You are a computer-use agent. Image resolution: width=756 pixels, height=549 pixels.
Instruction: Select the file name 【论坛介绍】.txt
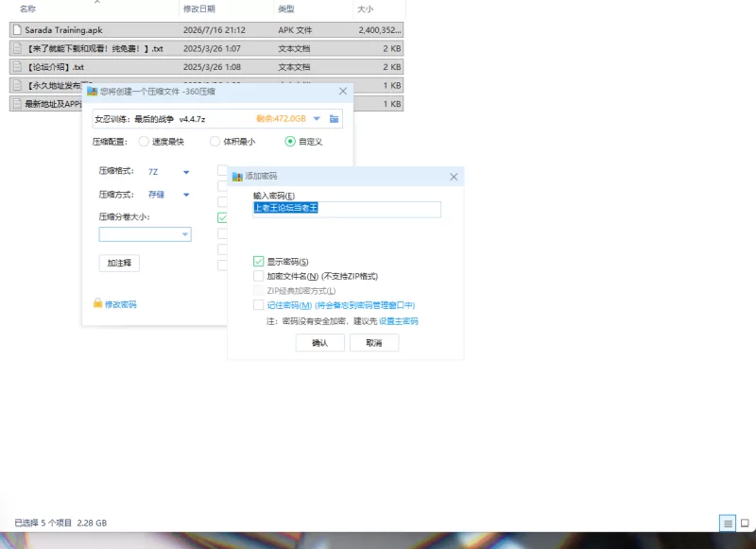click(55, 67)
